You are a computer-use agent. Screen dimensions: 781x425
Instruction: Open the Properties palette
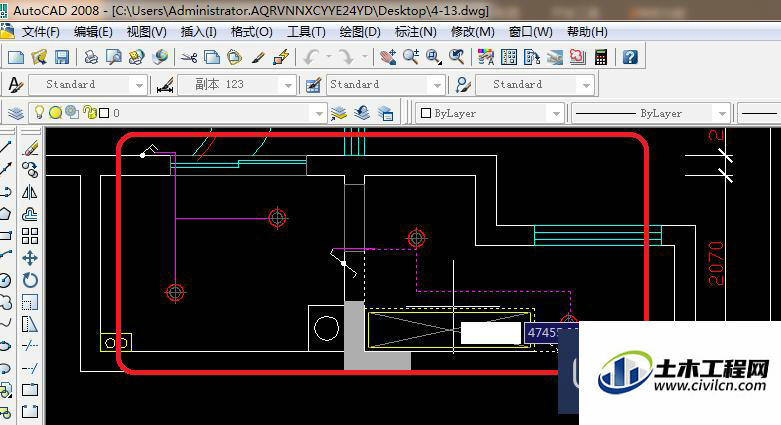tap(486, 57)
